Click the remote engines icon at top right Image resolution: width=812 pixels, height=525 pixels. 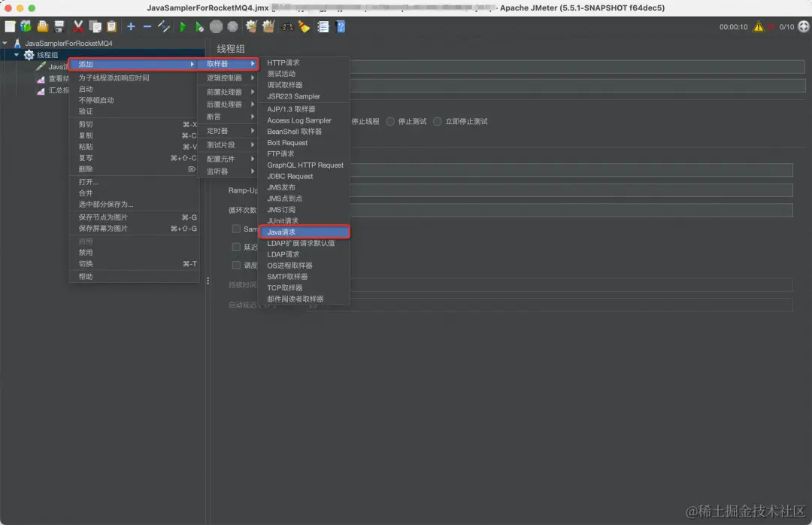804,26
